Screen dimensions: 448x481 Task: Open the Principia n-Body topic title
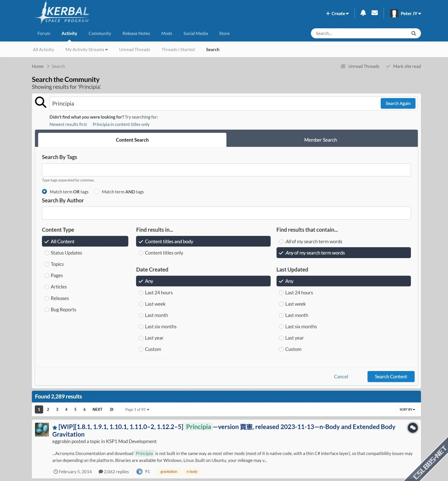click(x=224, y=430)
